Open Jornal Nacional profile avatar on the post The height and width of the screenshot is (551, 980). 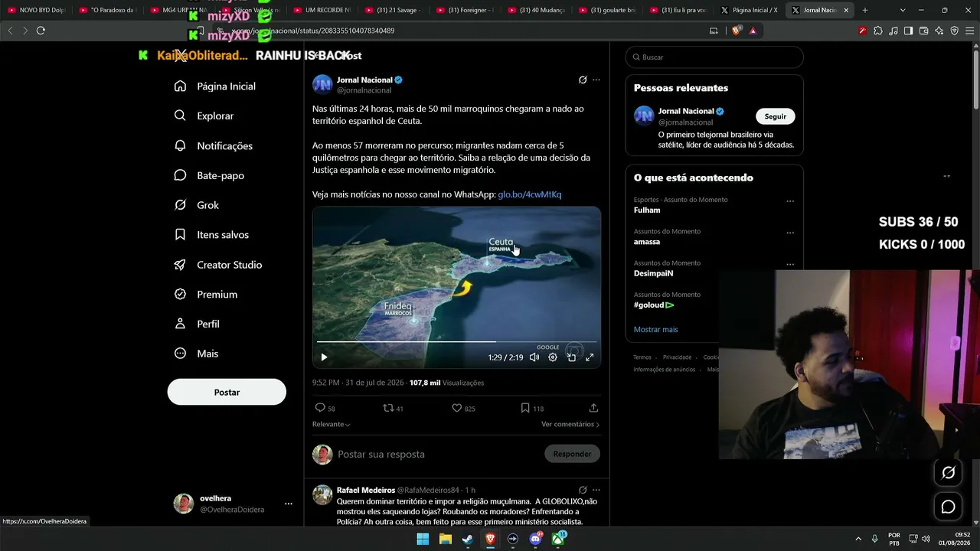322,84
